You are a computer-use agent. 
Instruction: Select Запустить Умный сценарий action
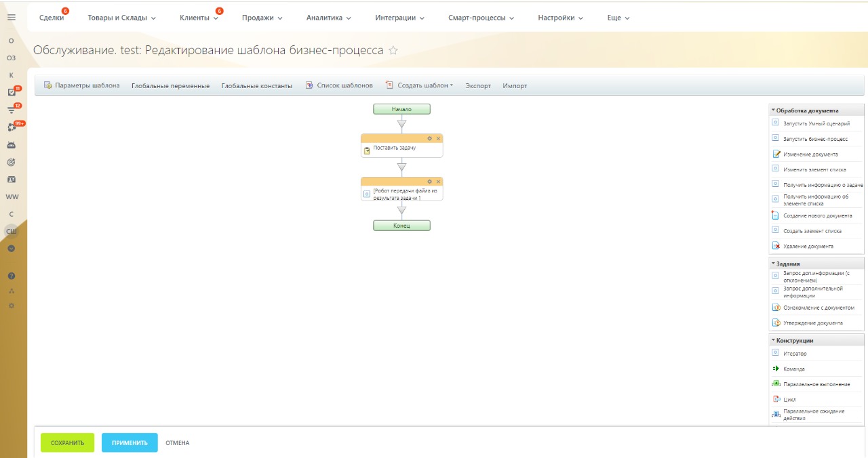point(816,123)
